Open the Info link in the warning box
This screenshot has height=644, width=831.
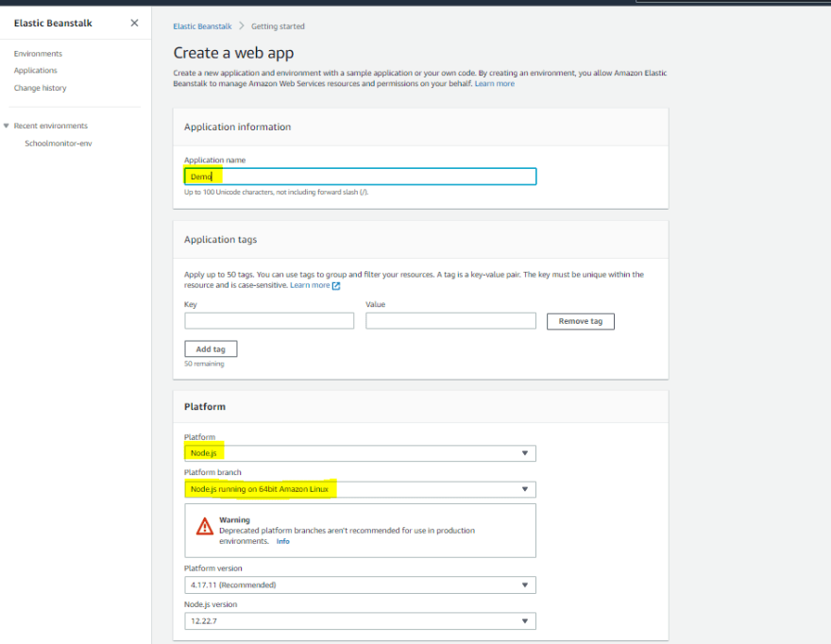(283, 541)
